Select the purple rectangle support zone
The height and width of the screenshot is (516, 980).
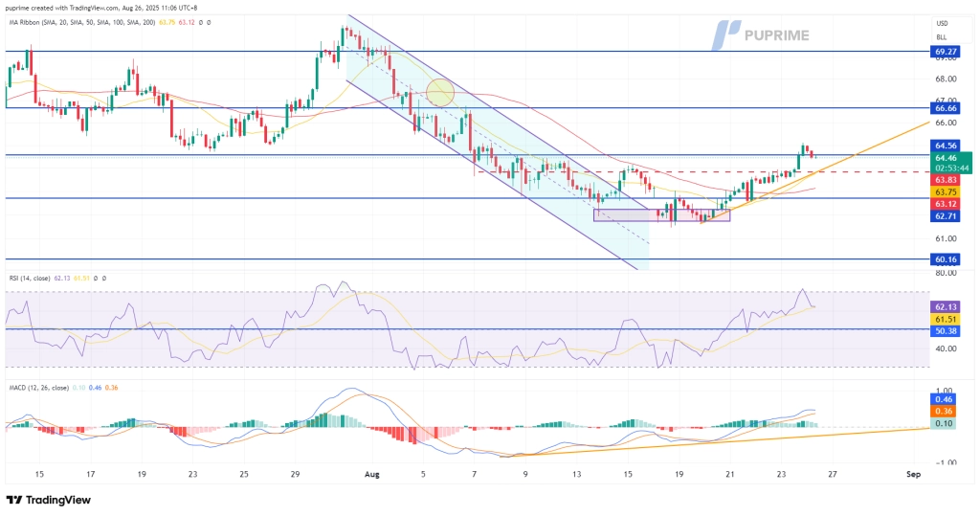[x=661, y=215]
